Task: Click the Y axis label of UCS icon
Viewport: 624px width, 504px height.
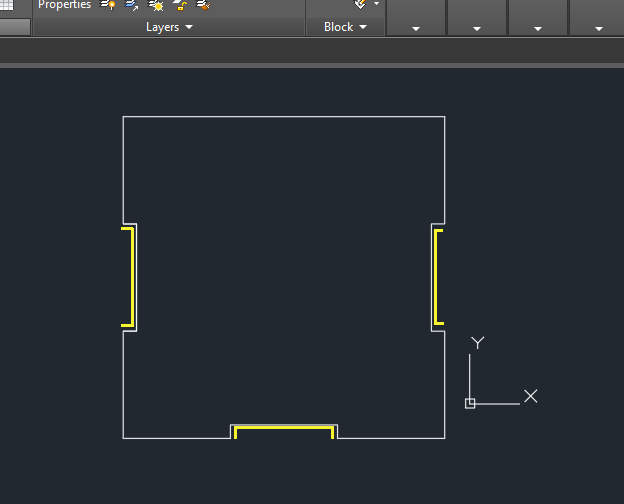Action: (478, 343)
